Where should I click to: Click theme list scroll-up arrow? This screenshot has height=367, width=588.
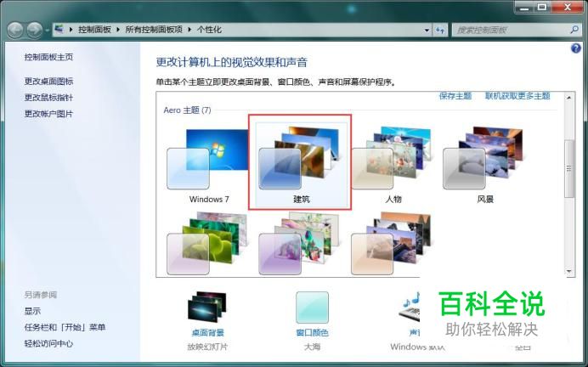(x=569, y=98)
